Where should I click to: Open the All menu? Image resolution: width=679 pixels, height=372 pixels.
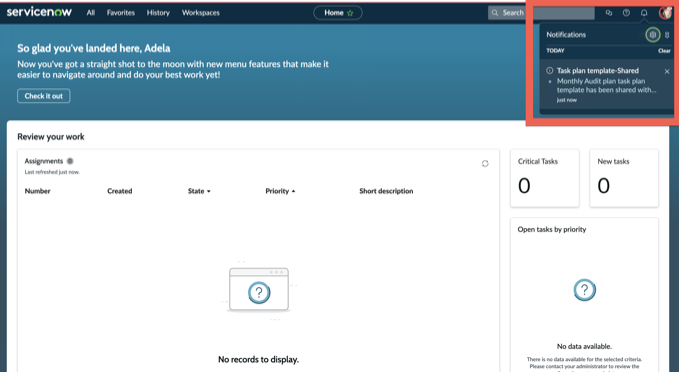coord(91,13)
